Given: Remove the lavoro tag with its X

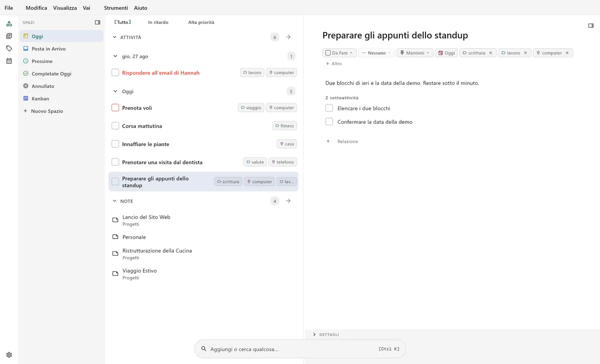Looking at the screenshot, I should [525, 53].
